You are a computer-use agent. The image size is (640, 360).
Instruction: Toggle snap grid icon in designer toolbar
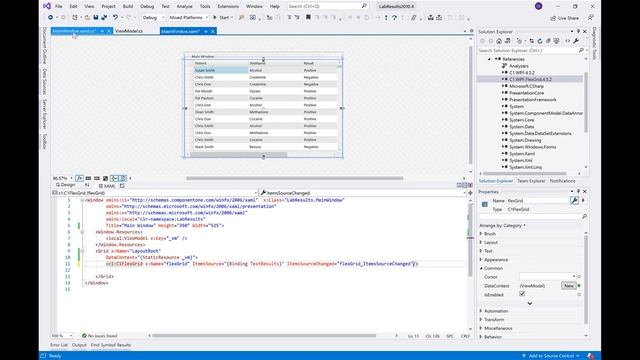(88, 178)
